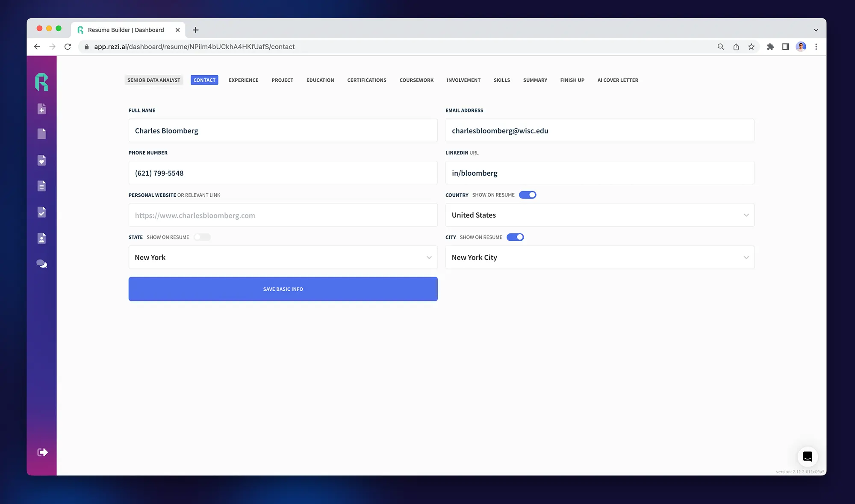Expand the State dropdown showing New York
This screenshot has width=855, height=504.
[x=283, y=257]
